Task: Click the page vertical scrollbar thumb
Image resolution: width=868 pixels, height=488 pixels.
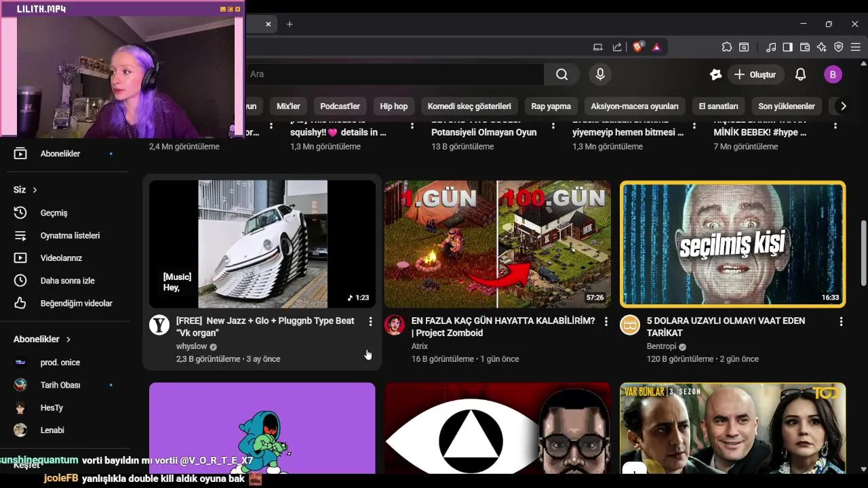Action: tap(863, 253)
